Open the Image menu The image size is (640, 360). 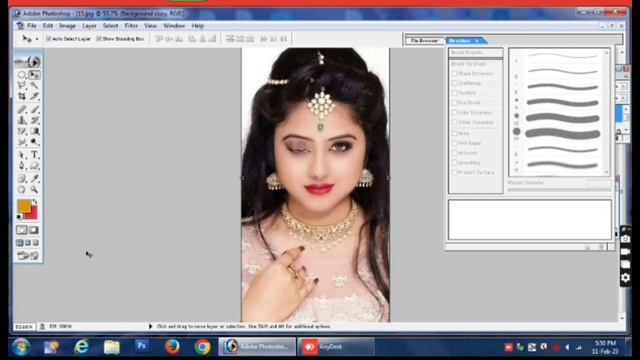pos(67,26)
